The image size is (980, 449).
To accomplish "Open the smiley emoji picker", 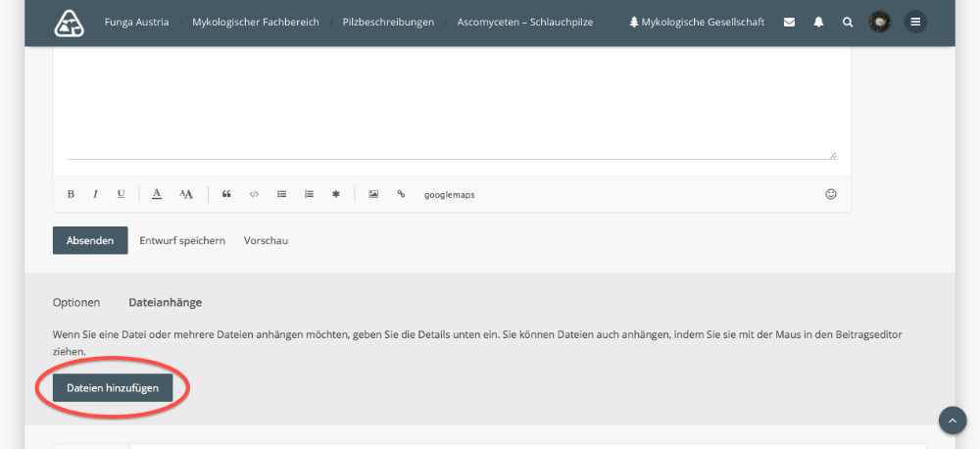I will coord(831,194).
